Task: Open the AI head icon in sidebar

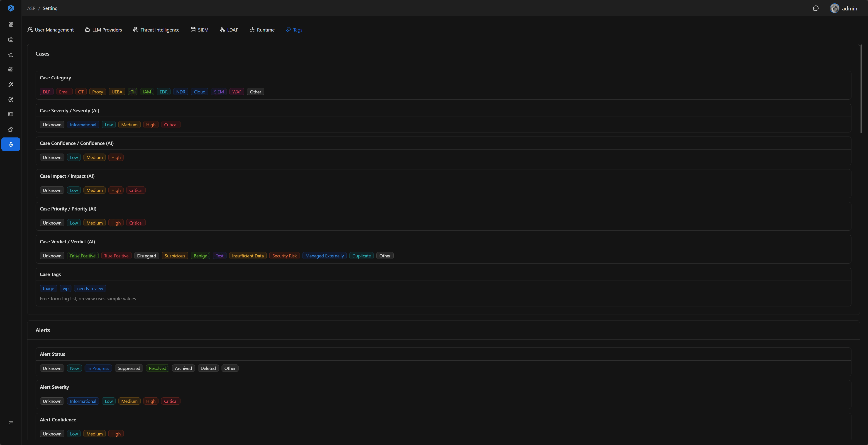Action: [11, 99]
